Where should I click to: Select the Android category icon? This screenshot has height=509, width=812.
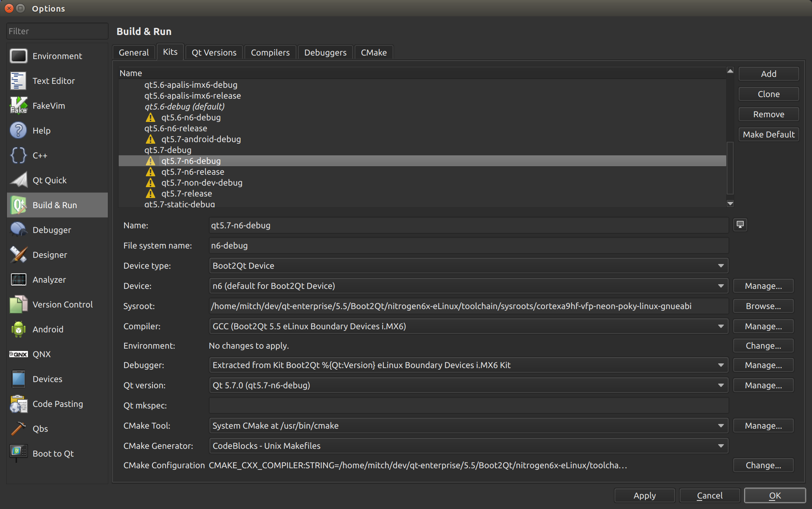(x=18, y=329)
